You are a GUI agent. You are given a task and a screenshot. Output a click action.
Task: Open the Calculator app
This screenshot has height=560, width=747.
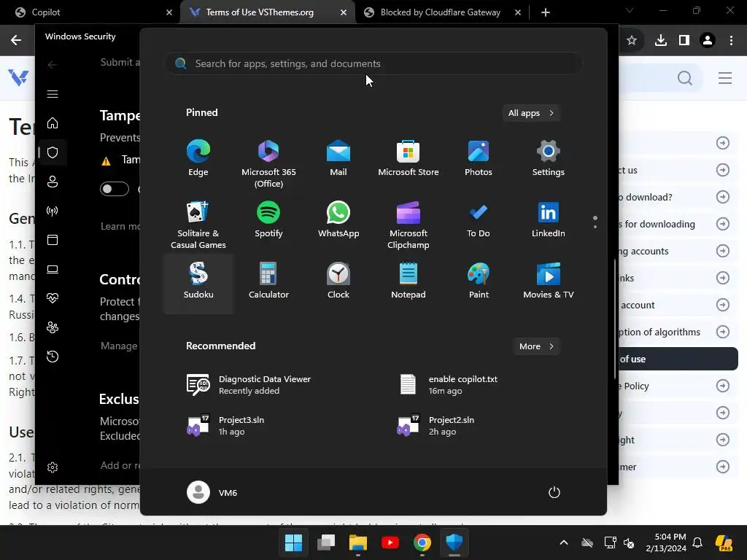268,281
